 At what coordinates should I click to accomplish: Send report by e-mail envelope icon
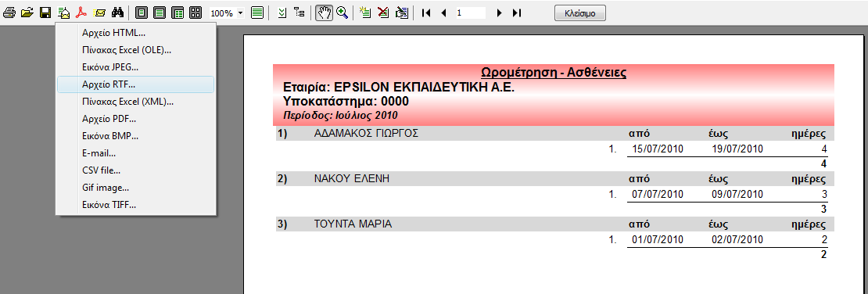pyautogui.click(x=99, y=13)
